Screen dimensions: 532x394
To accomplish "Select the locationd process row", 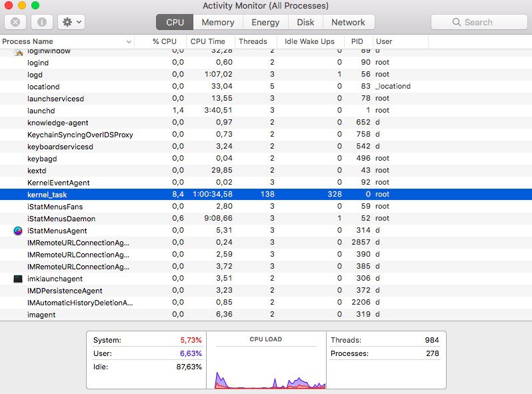I will coord(266,87).
